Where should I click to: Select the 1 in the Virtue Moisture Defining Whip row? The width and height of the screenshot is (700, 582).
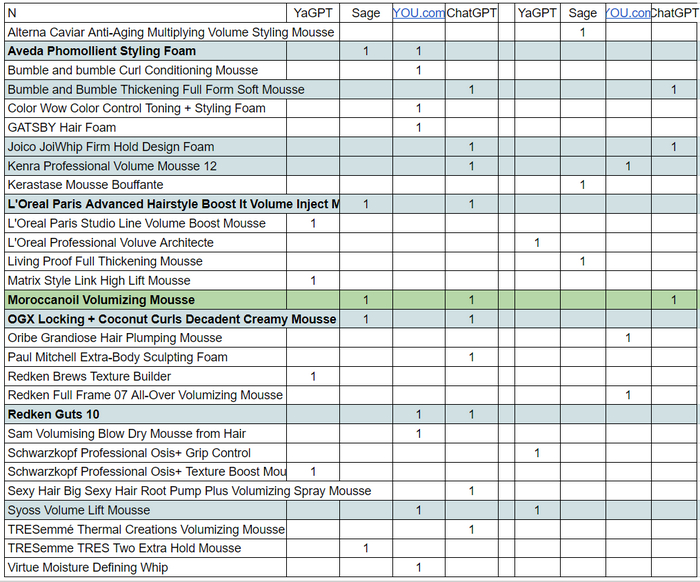pos(419,568)
